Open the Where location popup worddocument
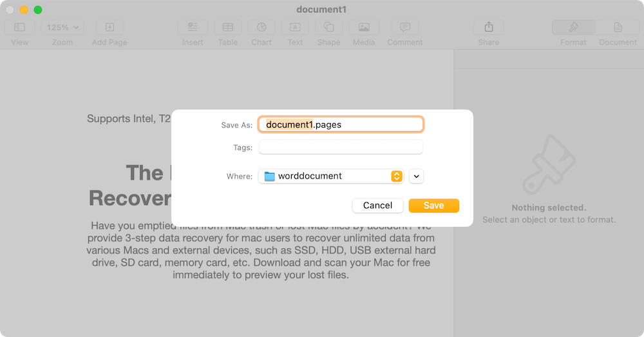This screenshot has height=337, width=644. point(331,177)
